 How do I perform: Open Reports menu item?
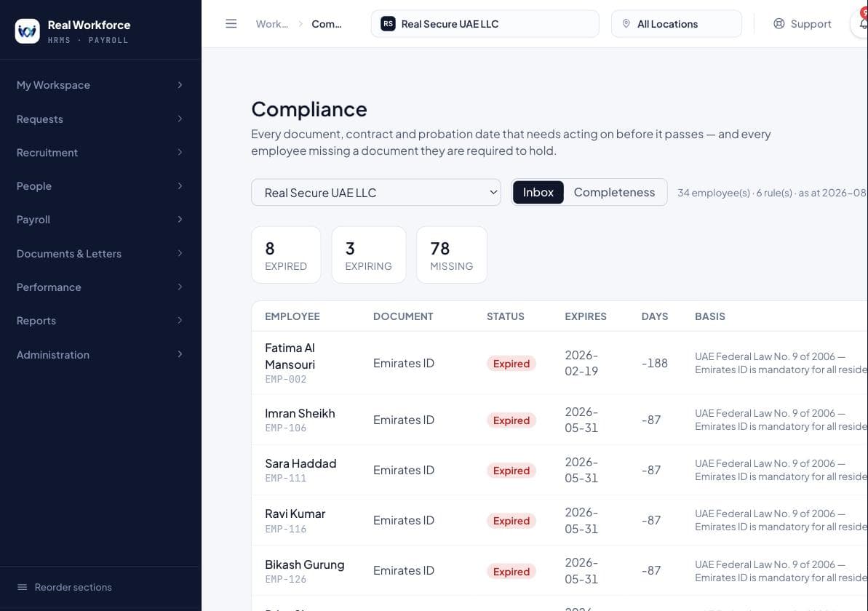click(100, 321)
